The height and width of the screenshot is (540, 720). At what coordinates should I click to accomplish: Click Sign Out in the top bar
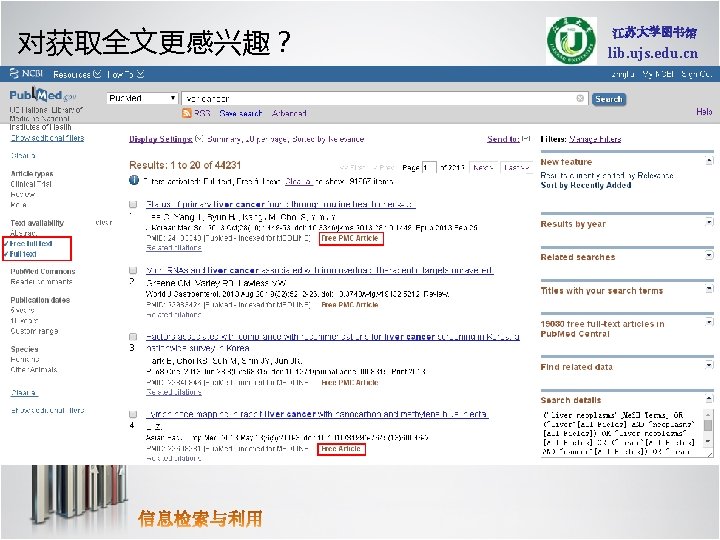(697, 74)
